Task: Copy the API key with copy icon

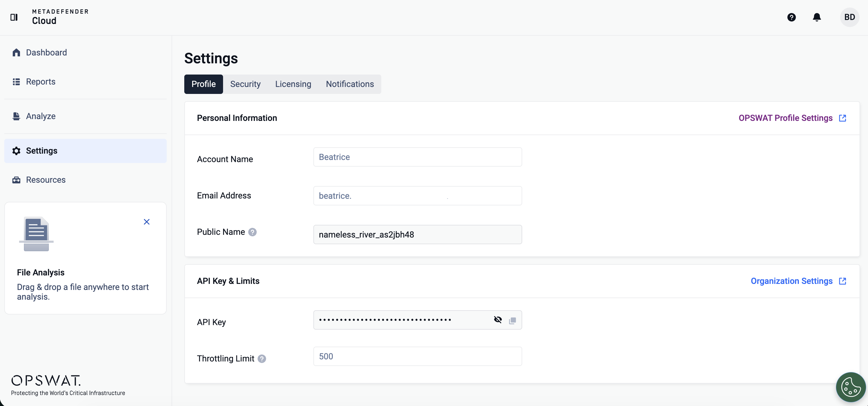Action: click(512, 321)
